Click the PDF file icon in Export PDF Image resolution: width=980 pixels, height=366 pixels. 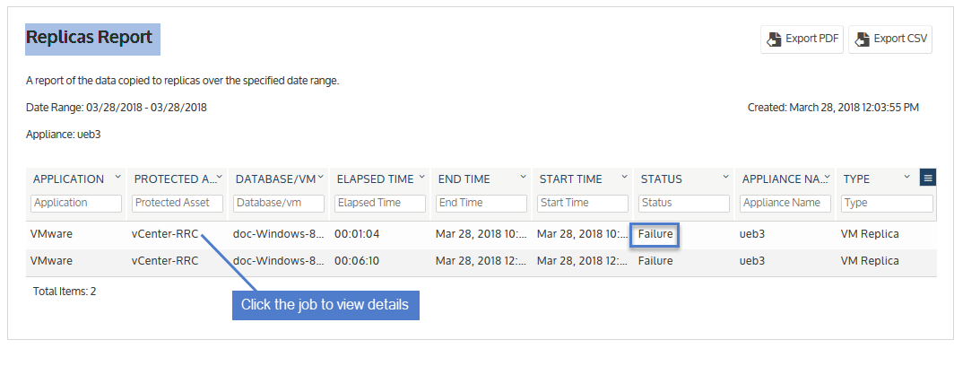point(774,39)
